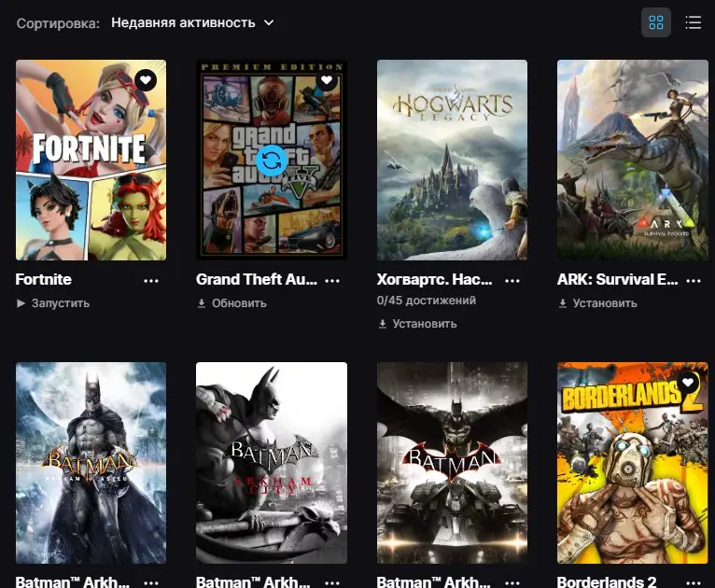The image size is (715, 588).
Task: Click the ARK: Survival E... title
Action: click(x=617, y=279)
